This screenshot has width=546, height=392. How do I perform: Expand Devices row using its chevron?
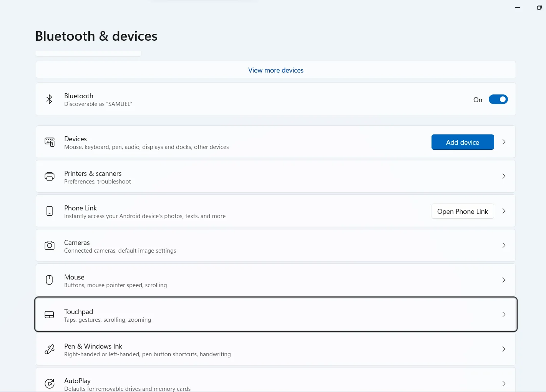point(504,142)
